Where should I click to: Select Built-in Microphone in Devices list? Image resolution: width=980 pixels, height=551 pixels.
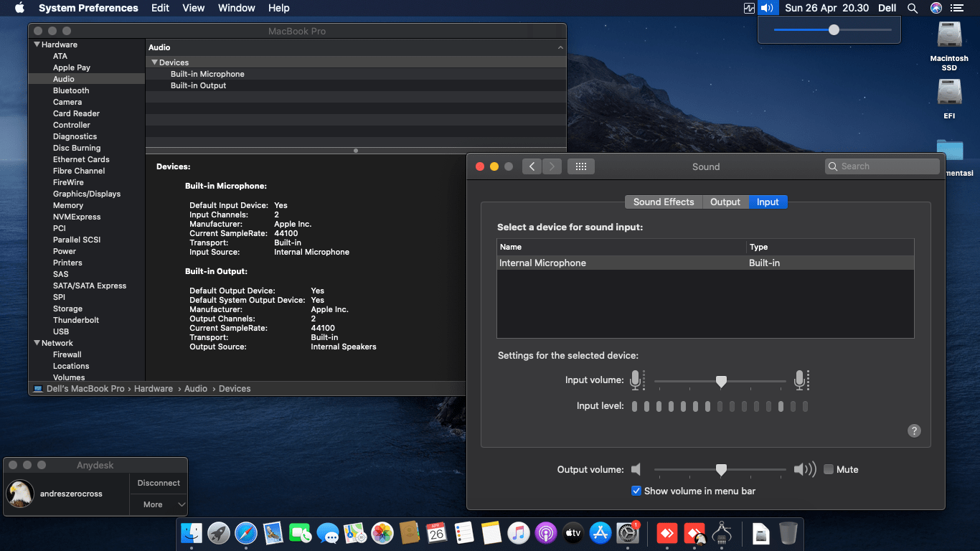207,74
